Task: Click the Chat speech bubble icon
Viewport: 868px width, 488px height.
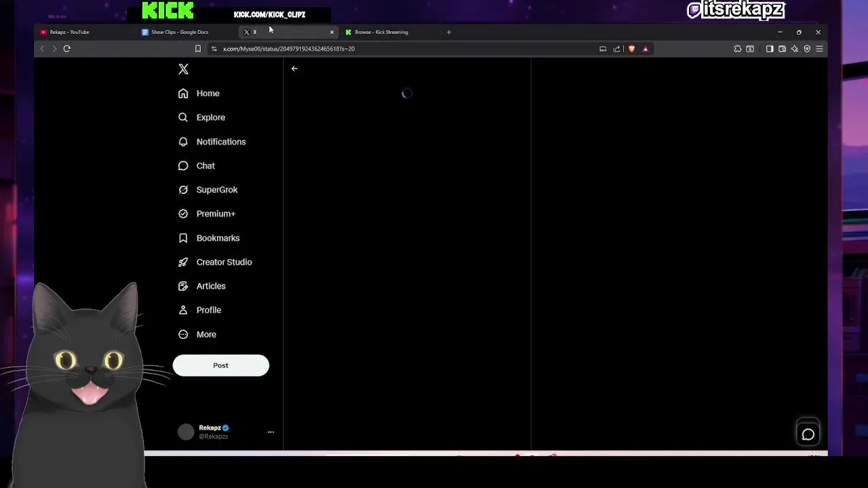Action: pyautogui.click(x=183, y=166)
